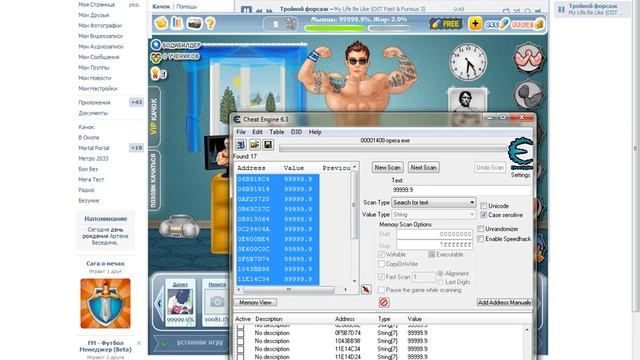The image size is (640, 360).
Task: Click the gold coins currency icon
Action: coord(539,24)
